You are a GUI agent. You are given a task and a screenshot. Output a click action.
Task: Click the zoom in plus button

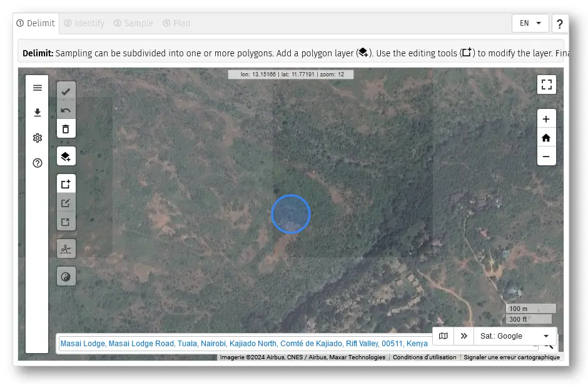click(546, 119)
